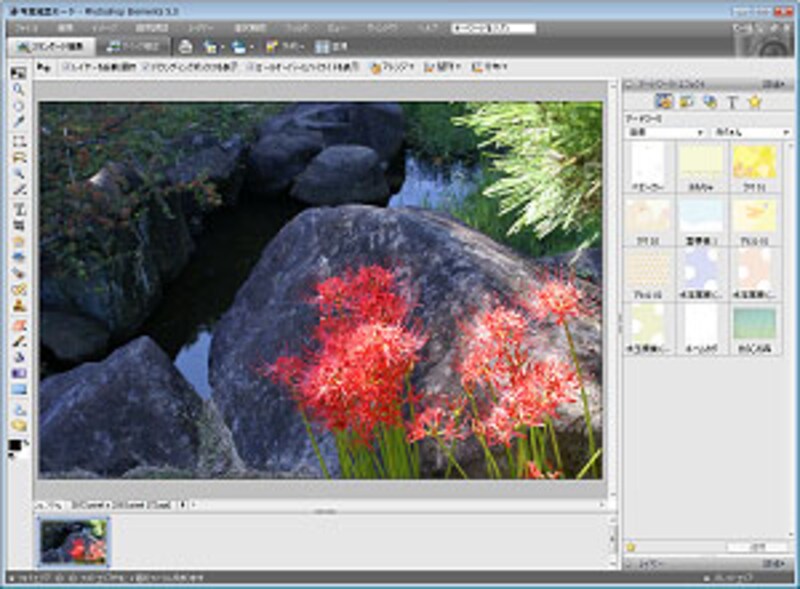
Task: Open favorites with the star icon
Action: [x=754, y=101]
